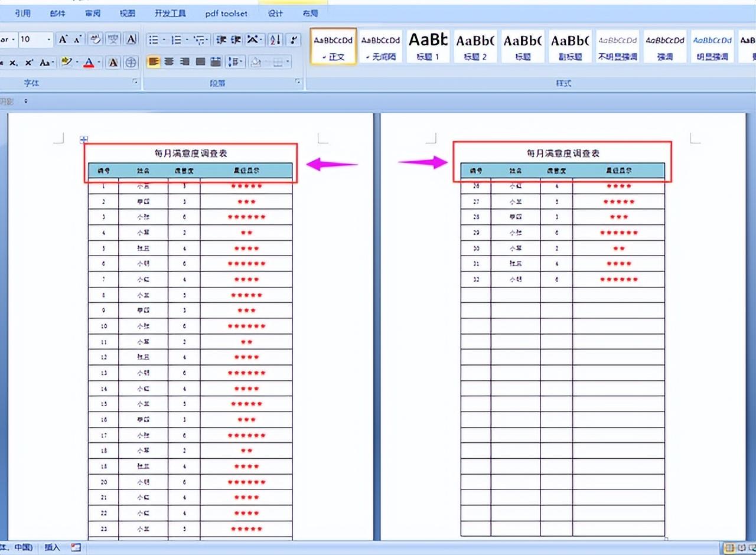Open the pdf toolset tab

coord(226,13)
